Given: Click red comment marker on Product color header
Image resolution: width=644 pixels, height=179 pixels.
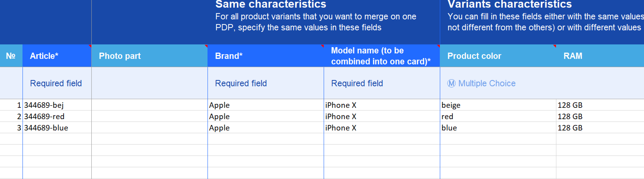Looking at the screenshot, I should (x=554, y=46).
